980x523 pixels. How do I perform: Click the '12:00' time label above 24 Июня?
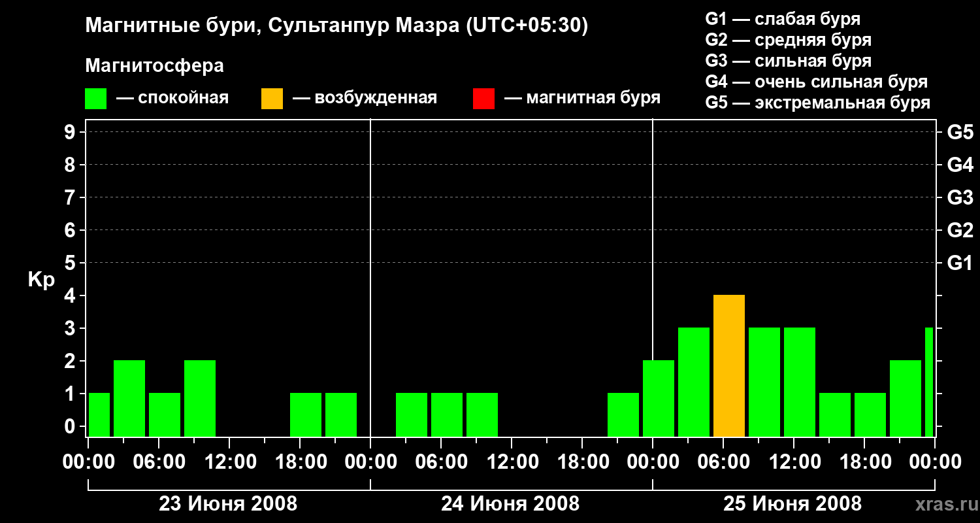pos(512,463)
